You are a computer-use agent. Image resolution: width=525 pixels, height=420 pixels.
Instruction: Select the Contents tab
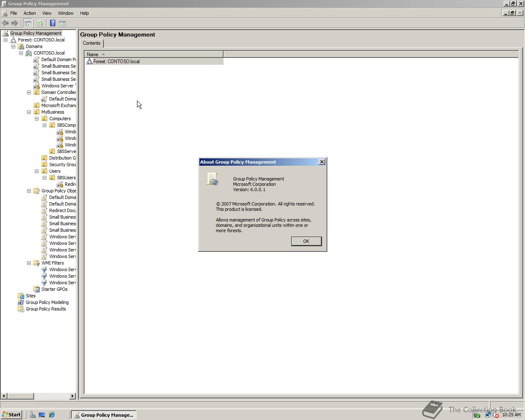[x=91, y=43]
